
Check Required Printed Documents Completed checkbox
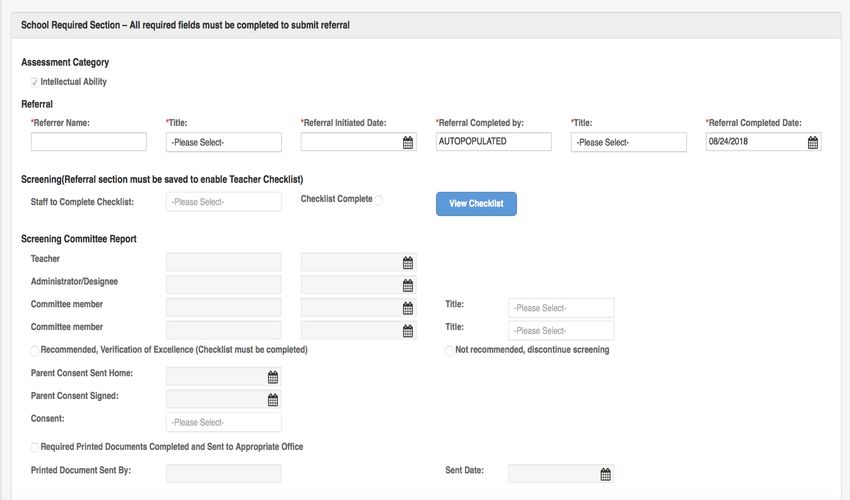click(x=35, y=447)
